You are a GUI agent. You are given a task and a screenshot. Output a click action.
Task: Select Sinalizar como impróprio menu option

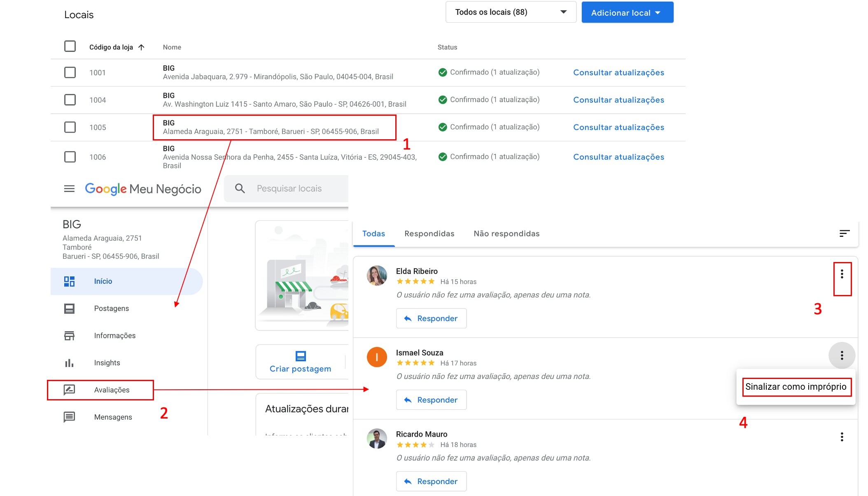796,387
